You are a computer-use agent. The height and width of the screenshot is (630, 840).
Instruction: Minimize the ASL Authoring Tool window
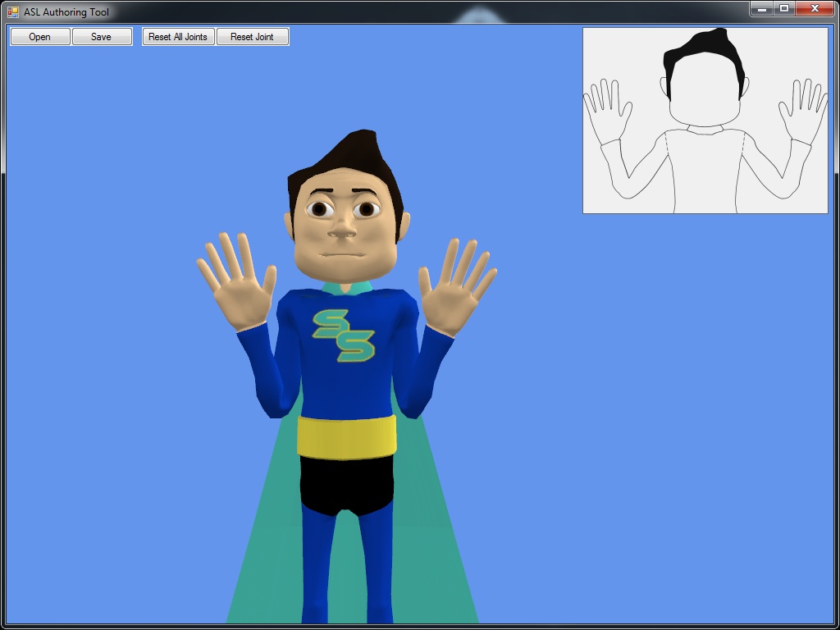coord(762,9)
